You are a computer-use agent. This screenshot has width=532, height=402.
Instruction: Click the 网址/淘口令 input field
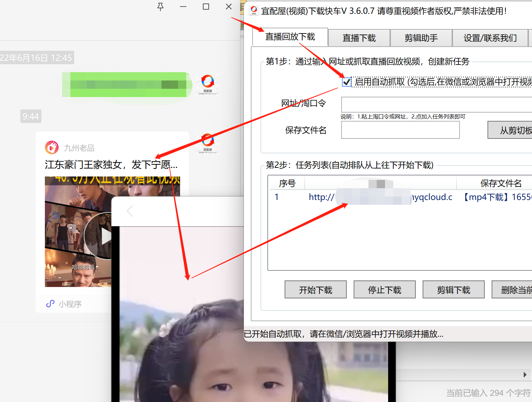tap(436, 105)
